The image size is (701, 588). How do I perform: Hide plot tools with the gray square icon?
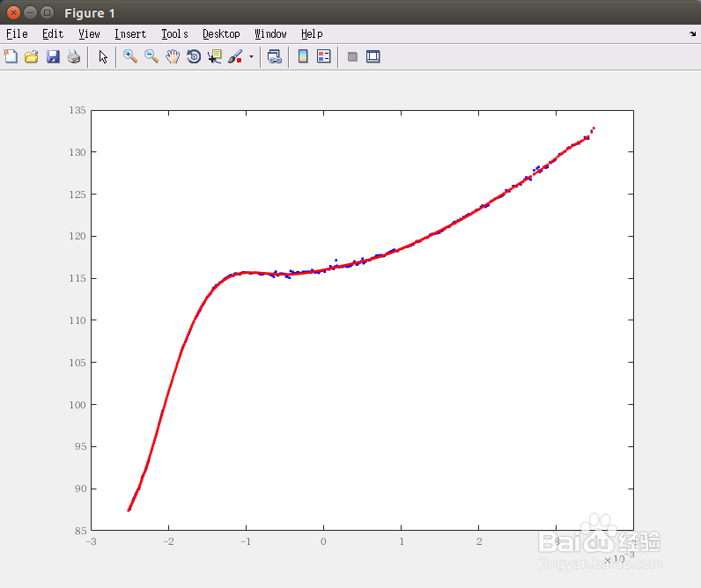click(x=352, y=56)
